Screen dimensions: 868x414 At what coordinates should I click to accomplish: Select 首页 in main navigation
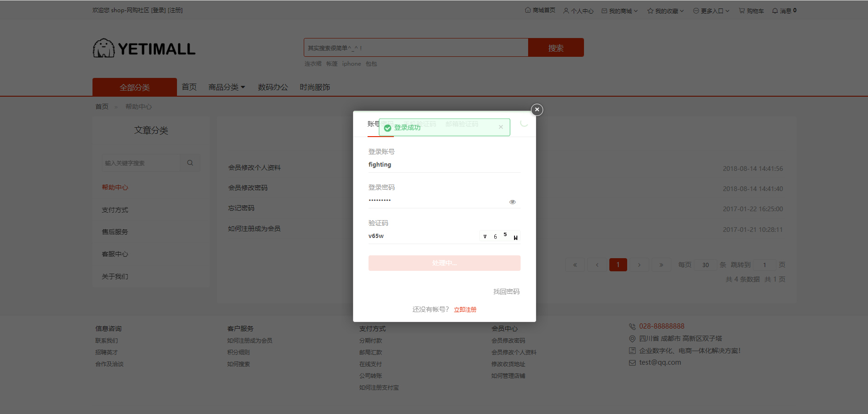pos(189,87)
